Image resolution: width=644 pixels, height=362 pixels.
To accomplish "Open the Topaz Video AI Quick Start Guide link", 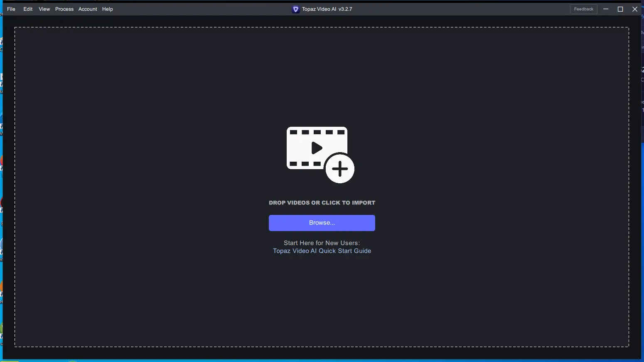I will coord(322,251).
